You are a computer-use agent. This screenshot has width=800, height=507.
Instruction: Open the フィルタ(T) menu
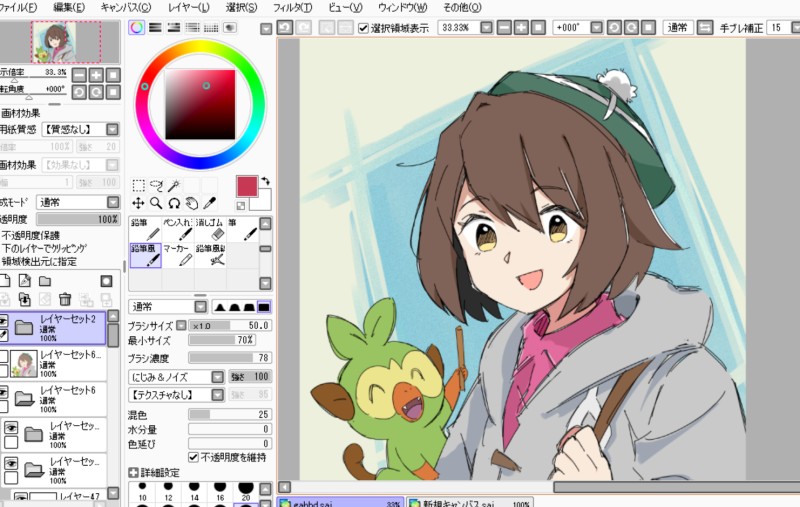pos(292,7)
